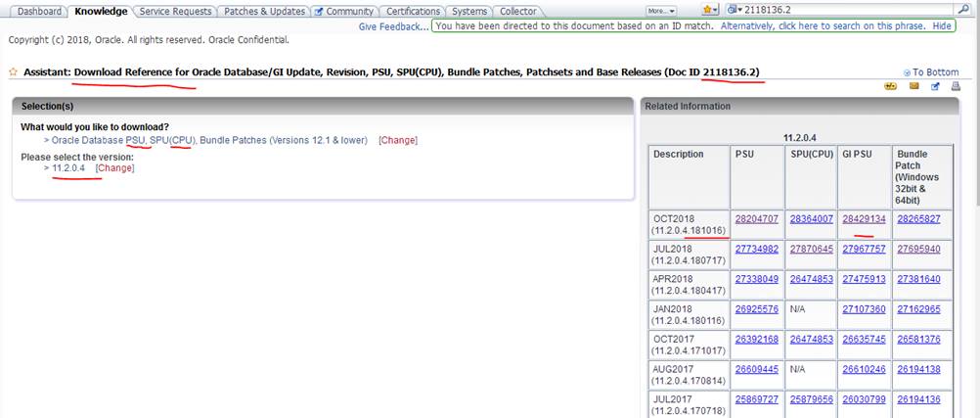The image size is (980, 418).
Task: Open AUG2017 PSU patch 26609445
Action: pos(757,369)
